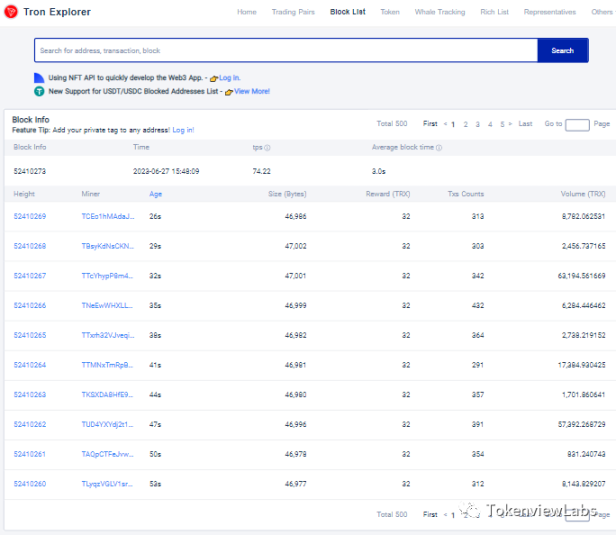Click the tps info icon

(x=267, y=148)
